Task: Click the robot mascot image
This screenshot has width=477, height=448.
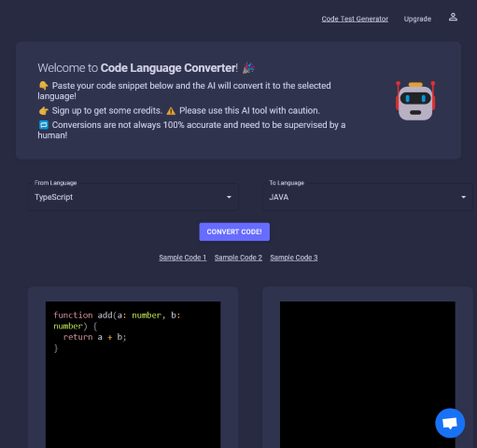Action: click(x=415, y=101)
